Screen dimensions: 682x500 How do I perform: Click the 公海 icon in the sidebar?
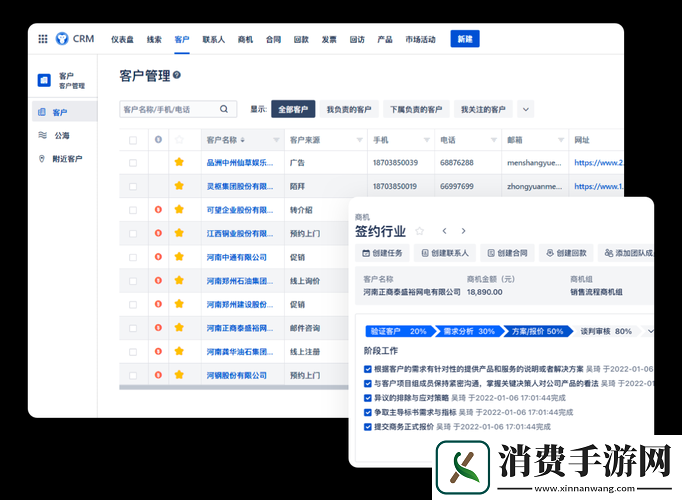pyautogui.click(x=42, y=135)
